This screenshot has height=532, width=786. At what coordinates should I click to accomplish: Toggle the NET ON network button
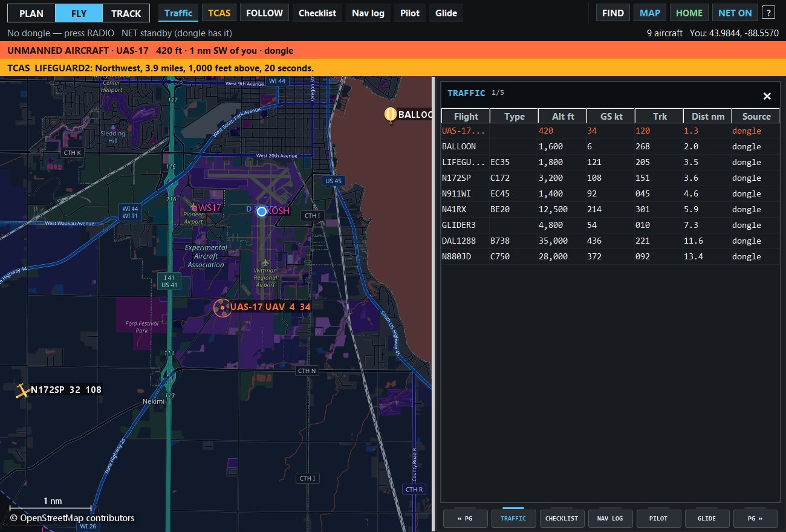(735, 13)
